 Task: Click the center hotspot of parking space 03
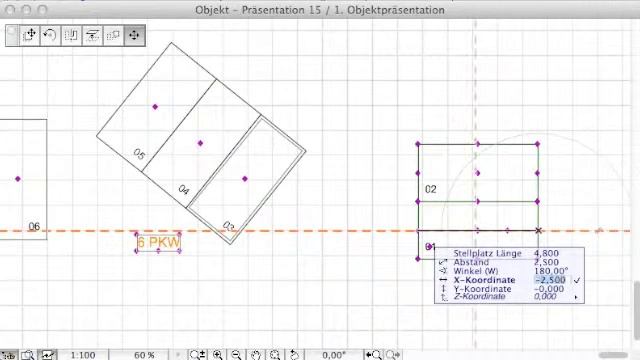coord(245,179)
